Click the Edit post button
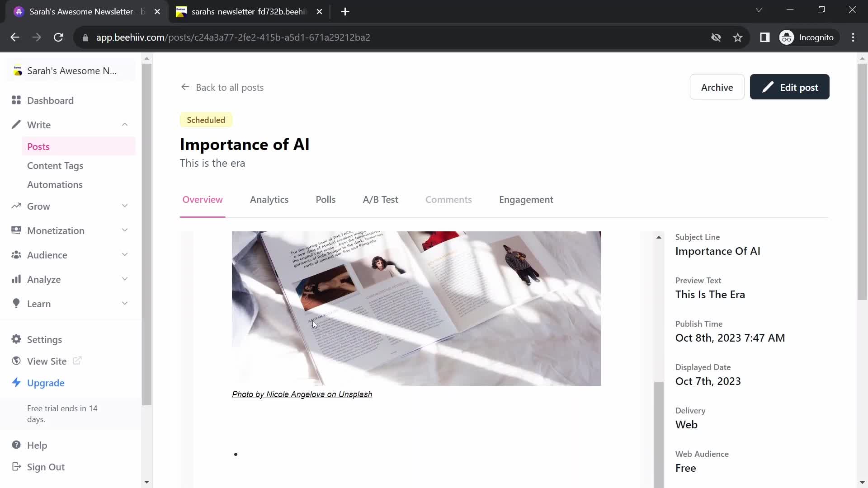Screen dimensions: 868x488 tap(791, 87)
